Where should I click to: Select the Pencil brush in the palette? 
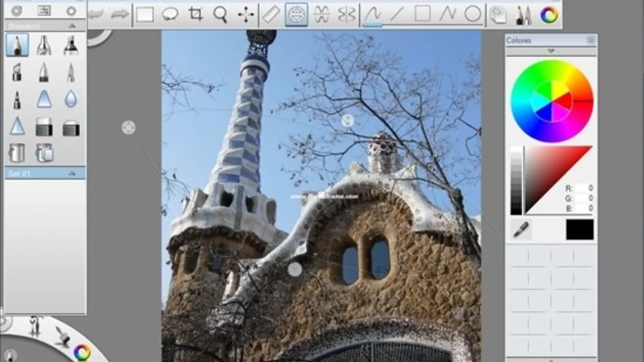tap(17, 45)
